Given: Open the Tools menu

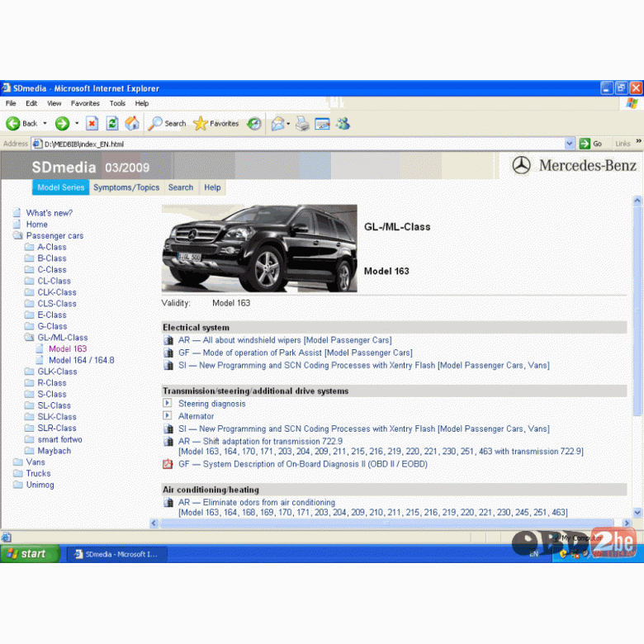Looking at the screenshot, I should point(117,103).
